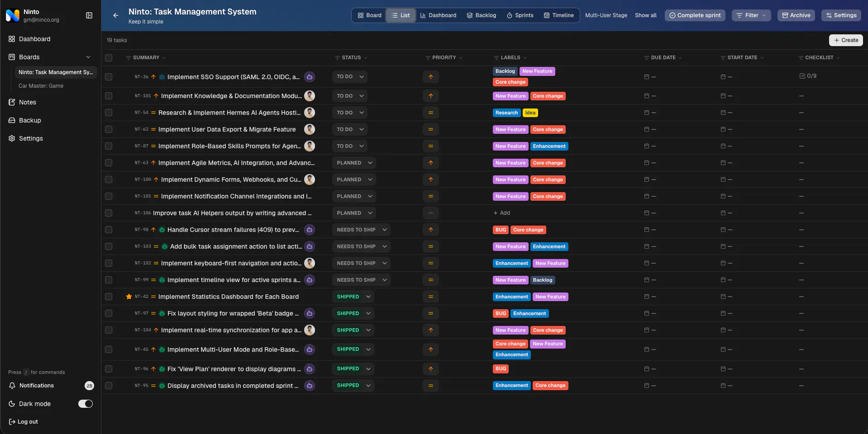Viewport: 868px width, 434px height.
Task: Click the BUG label on NT-96 row
Action: pyautogui.click(x=501, y=369)
